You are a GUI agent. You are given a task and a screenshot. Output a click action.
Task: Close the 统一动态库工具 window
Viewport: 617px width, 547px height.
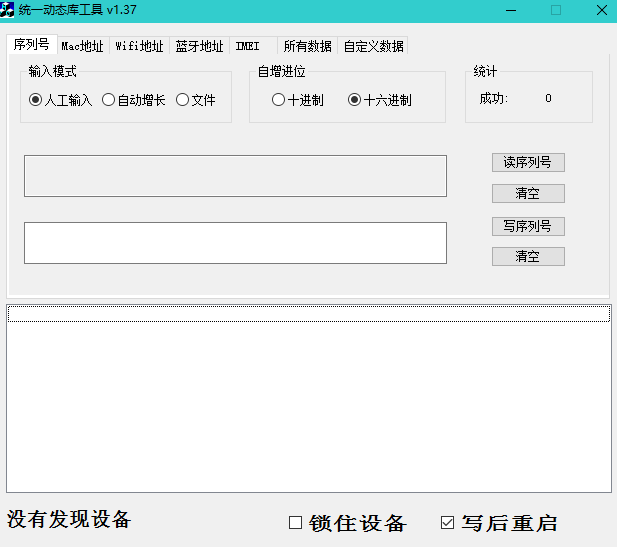tap(601, 10)
